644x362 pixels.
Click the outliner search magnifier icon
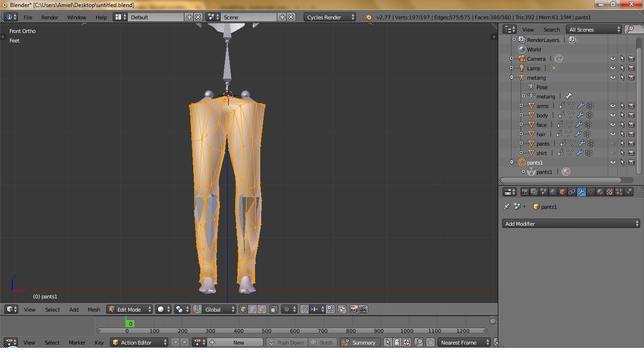pos(630,29)
